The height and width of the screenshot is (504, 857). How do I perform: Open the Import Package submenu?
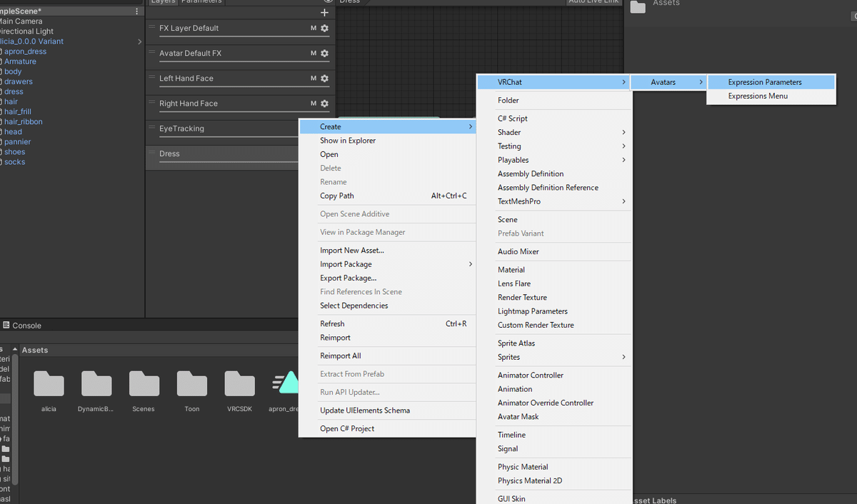(x=387, y=264)
